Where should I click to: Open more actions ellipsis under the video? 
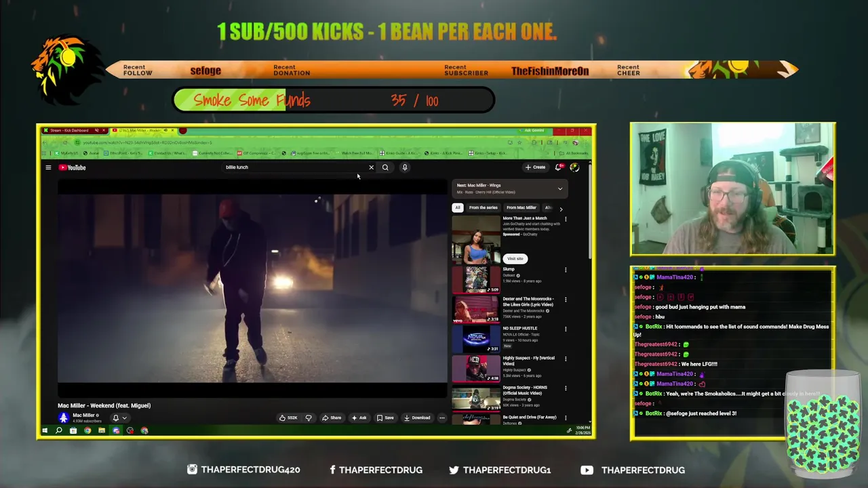click(442, 418)
